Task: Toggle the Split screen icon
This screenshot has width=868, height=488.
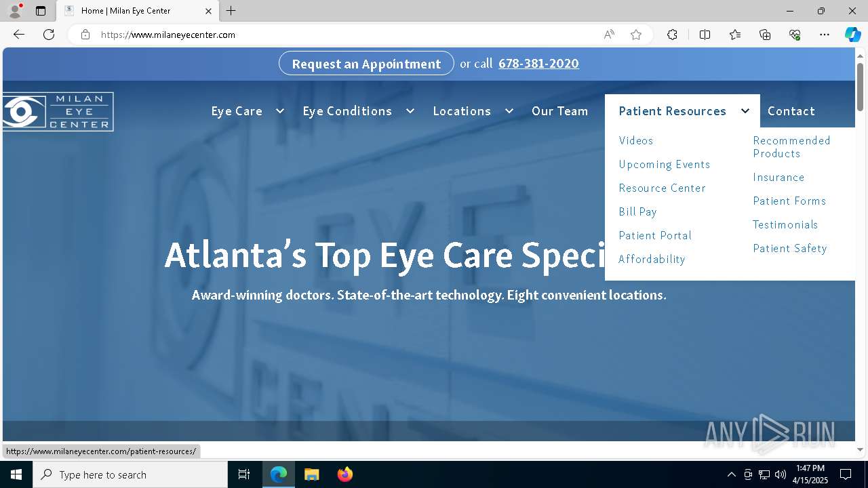Action: point(705,35)
